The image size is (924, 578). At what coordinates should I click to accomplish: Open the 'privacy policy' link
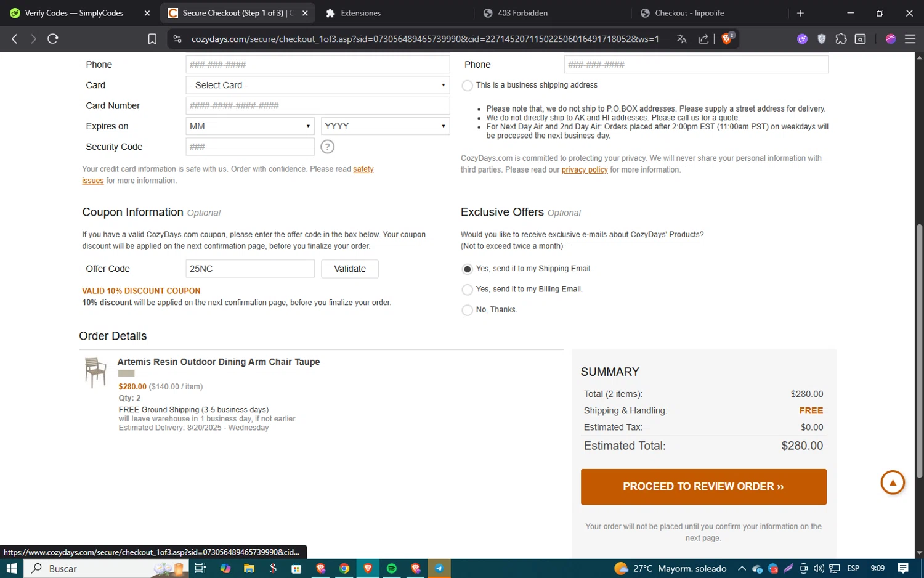pos(585,169)
